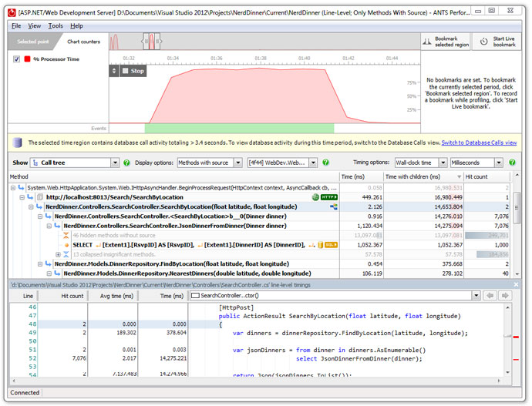
Task: Click Switch to Database Calls view link
Action: (x=479, y=143)
